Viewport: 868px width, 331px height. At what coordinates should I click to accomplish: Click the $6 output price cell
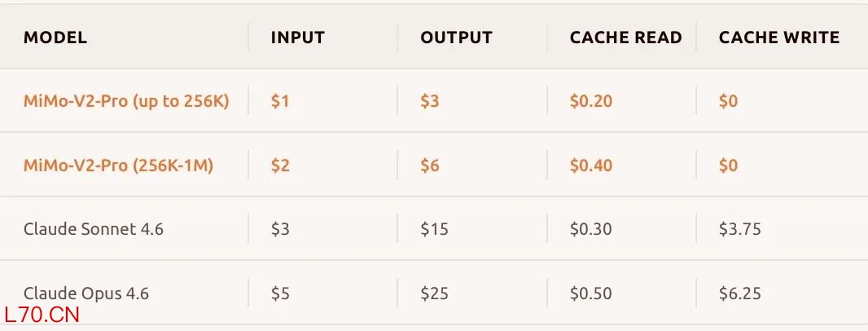(429, 165)
